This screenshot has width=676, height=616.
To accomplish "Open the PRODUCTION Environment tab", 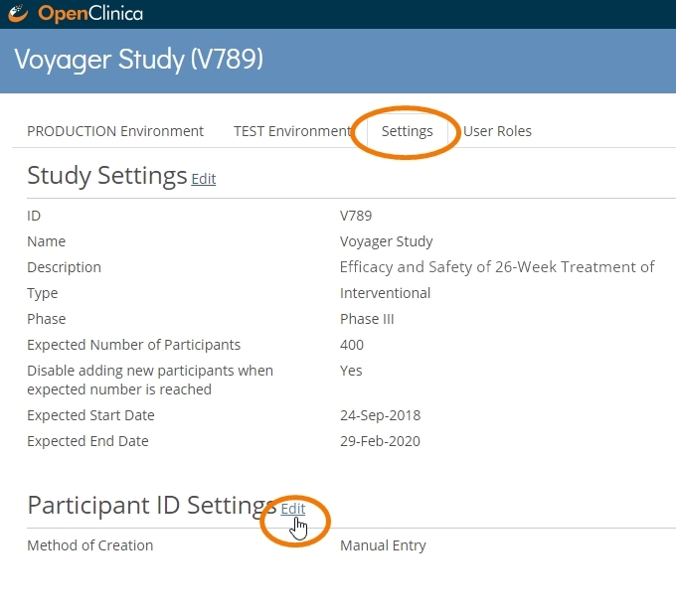I will tap(115, 131).
